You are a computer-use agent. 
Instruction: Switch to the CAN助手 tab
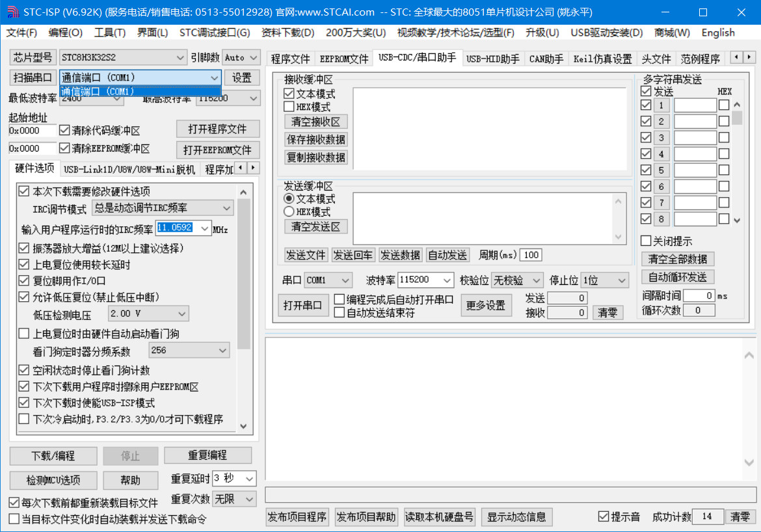pos(546,59)
